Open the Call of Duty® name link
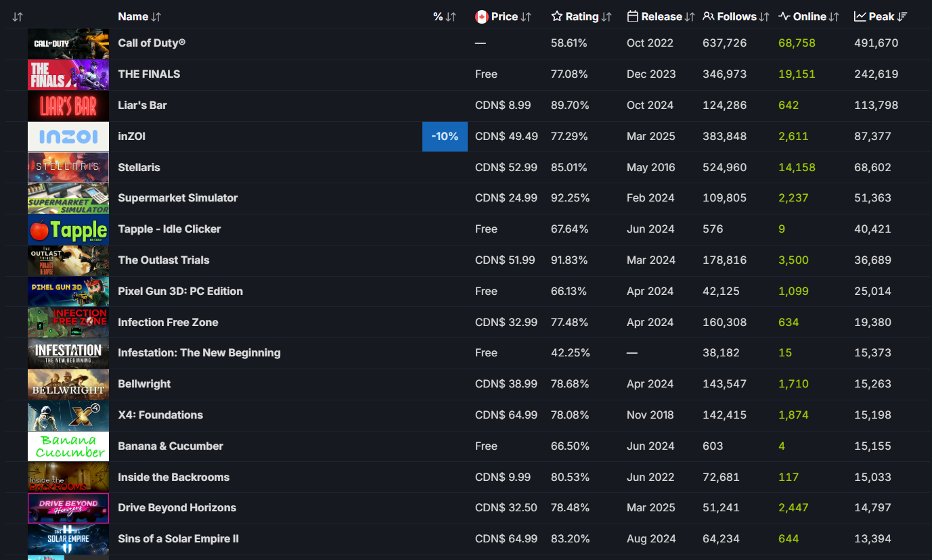The image size is (932, 560). [152, 43]
